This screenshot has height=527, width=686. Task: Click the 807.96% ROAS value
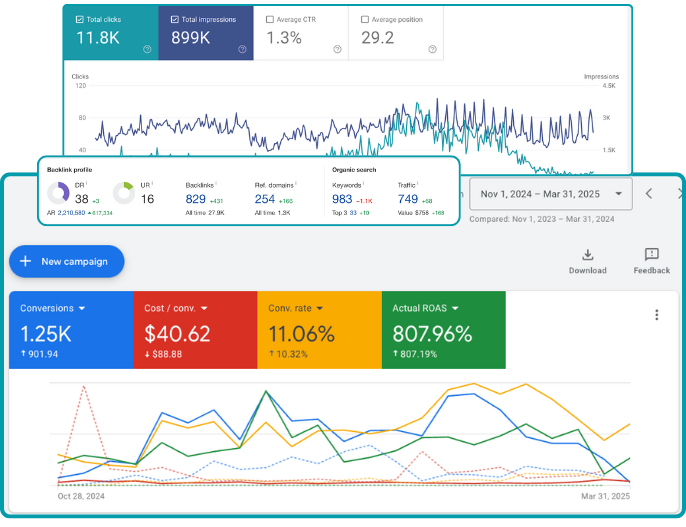[x=432, y=334]
